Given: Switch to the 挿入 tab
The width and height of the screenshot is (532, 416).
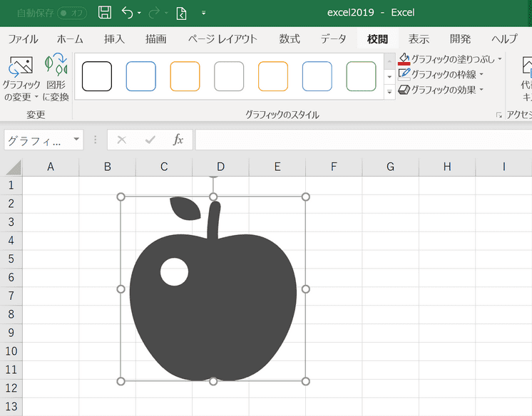Looking at the screenshot, I should click(114, 39).
